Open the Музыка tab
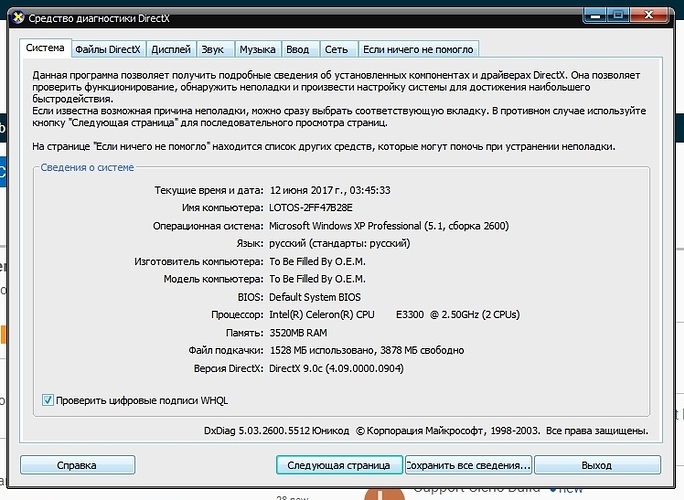The width and height of the screenshot is (684, 500). [258, 49]
